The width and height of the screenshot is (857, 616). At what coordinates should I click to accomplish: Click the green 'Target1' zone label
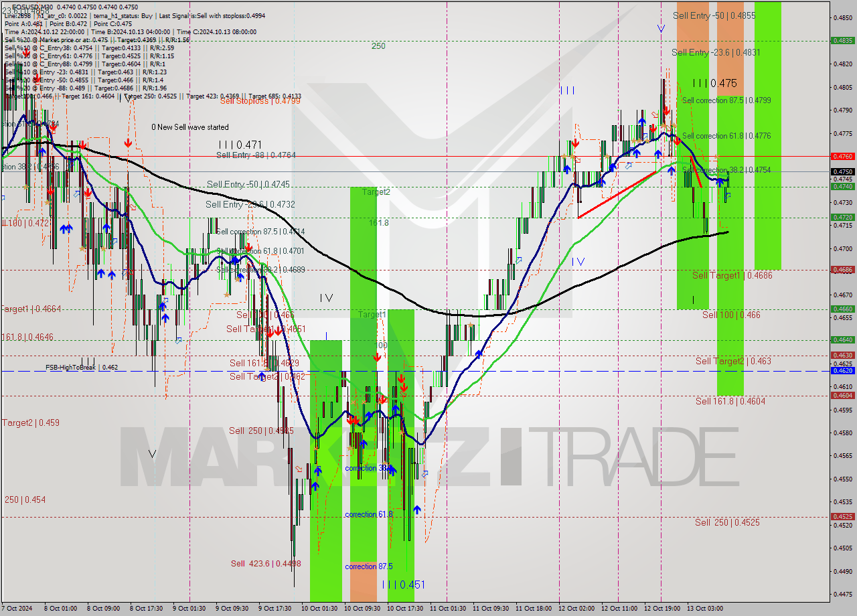point(372,314)
